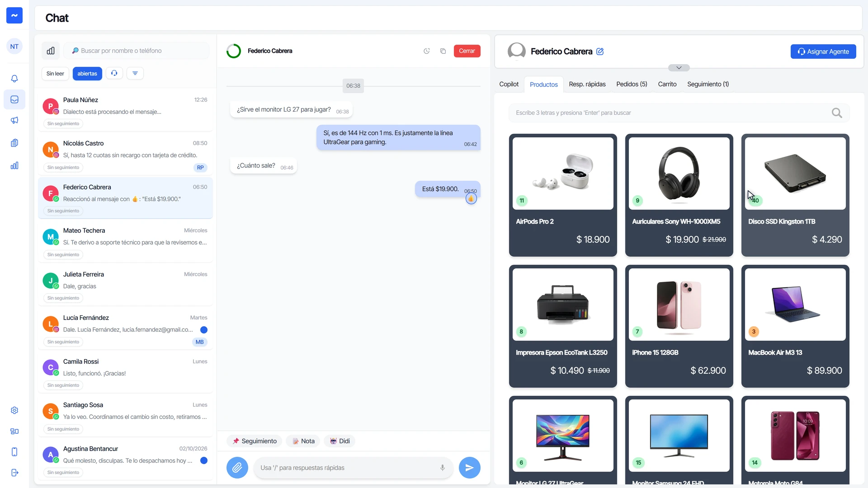Click the Seguimiento chip above message box
Viewport: 868px width, 488px height.
click(255, 441)
